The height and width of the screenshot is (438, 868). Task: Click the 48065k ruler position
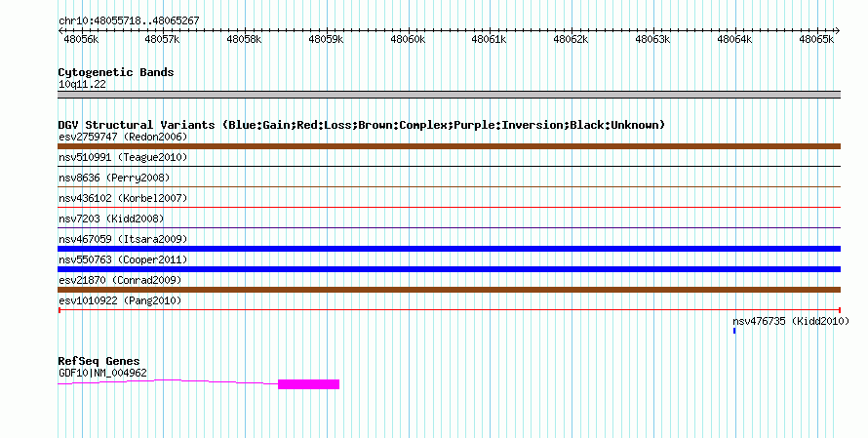point(816,39)
